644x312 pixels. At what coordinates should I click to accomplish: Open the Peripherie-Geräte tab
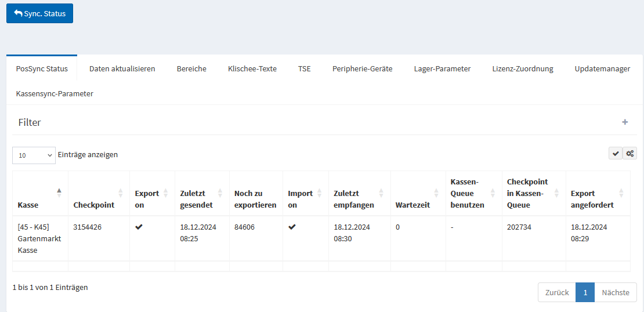[362, 68]
